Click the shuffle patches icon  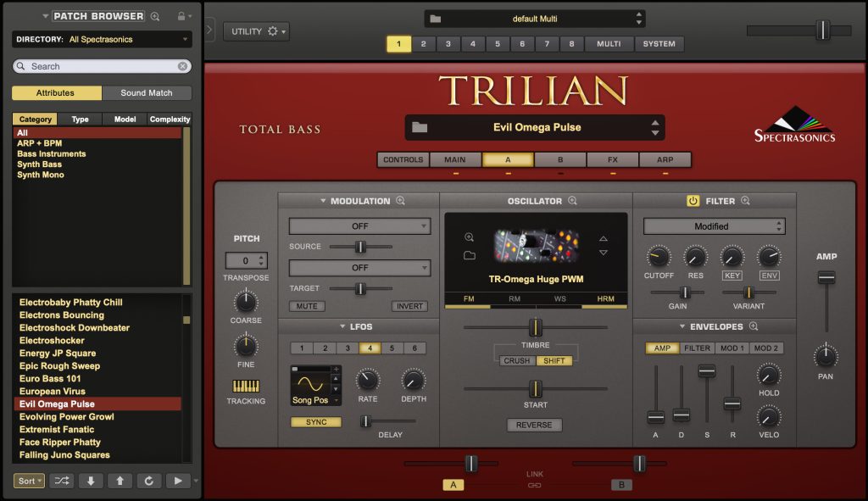pos(61,481)
